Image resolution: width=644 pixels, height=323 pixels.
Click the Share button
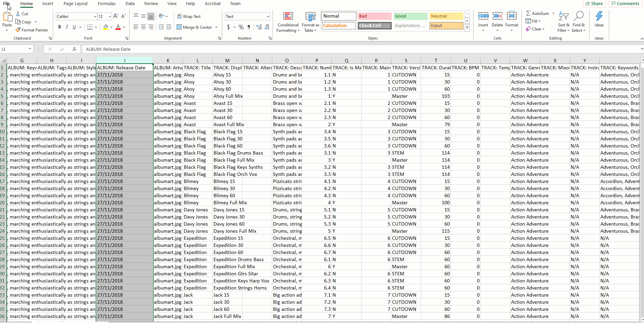click(x=594, y=4)
